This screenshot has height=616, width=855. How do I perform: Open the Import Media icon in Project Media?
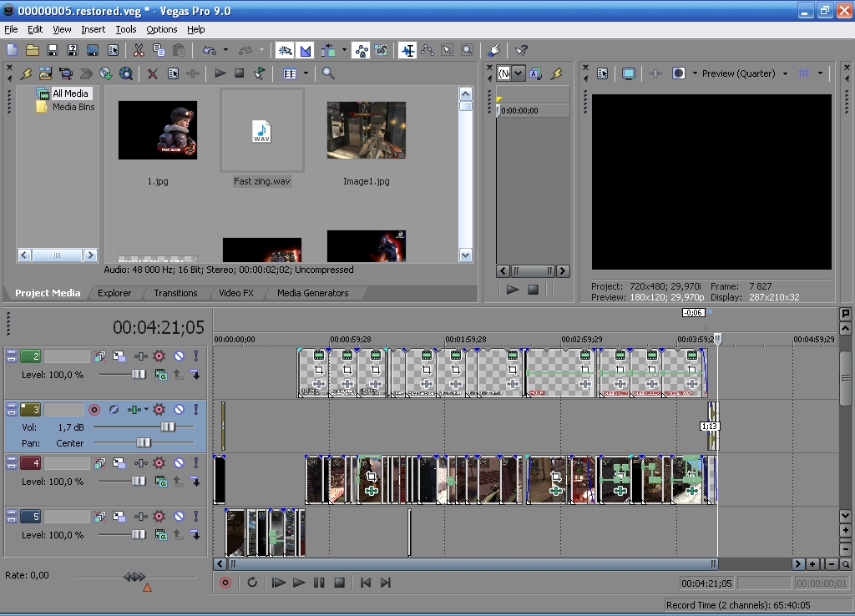click(x=46, y=73)
